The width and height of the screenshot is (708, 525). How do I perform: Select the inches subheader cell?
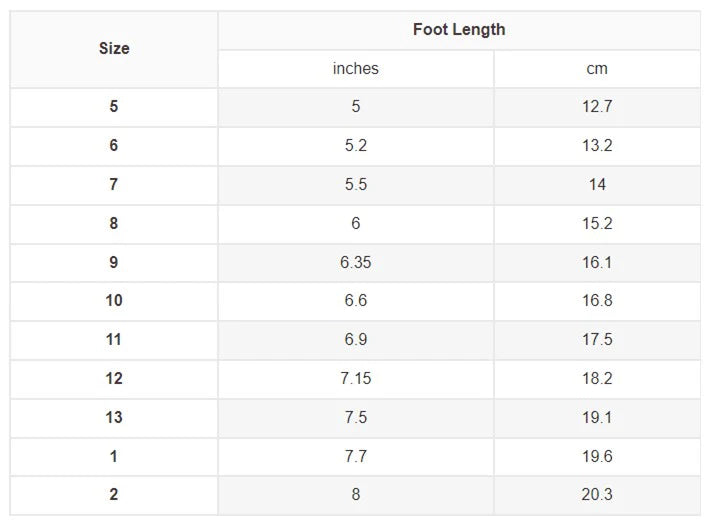click(x=356, y=69)
